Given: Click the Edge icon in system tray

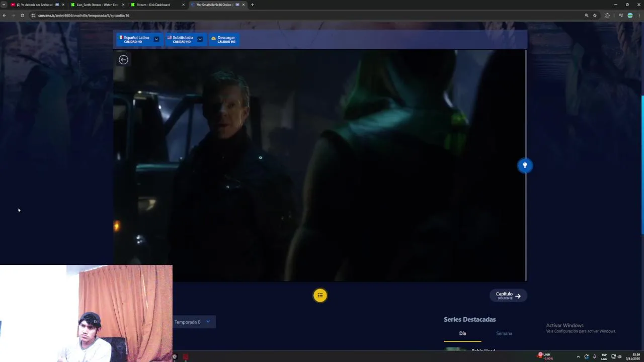Looking at the screenshot, I should (586, 356).
